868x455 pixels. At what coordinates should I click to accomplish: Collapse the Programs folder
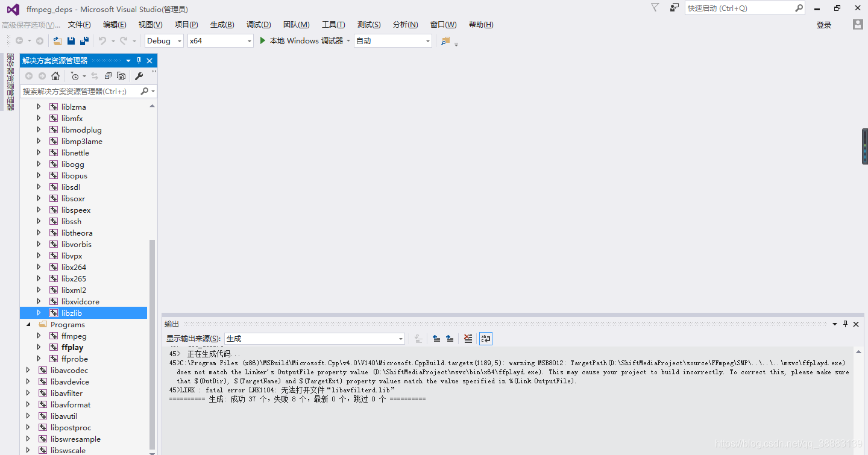(x=28, y=324)
